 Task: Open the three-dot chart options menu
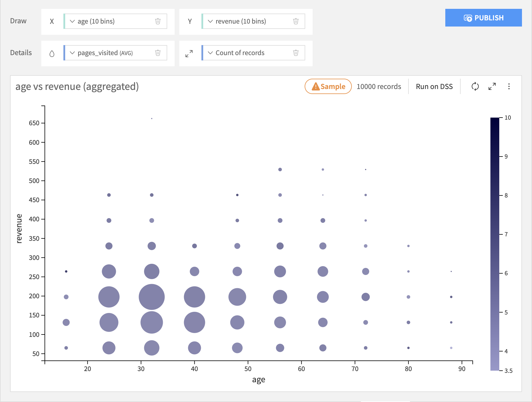[x=509, y=86]
